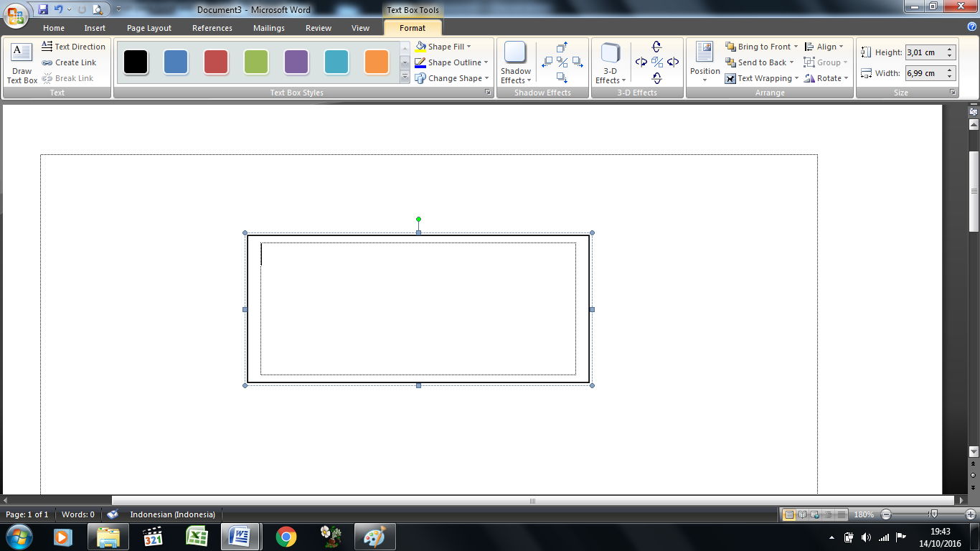This screenshot has width=980, height=551.
Task: Nudge shadow down icon
Action: tap(562, 77)
